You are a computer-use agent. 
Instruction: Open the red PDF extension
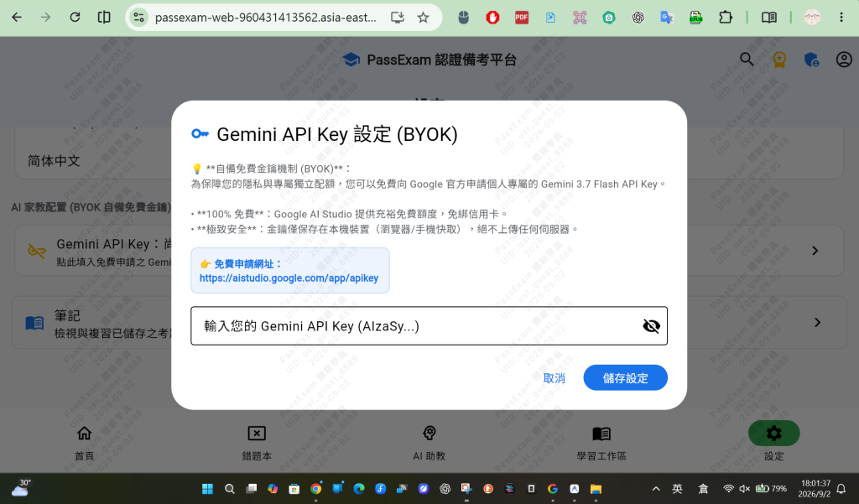[x=522, y=18]
